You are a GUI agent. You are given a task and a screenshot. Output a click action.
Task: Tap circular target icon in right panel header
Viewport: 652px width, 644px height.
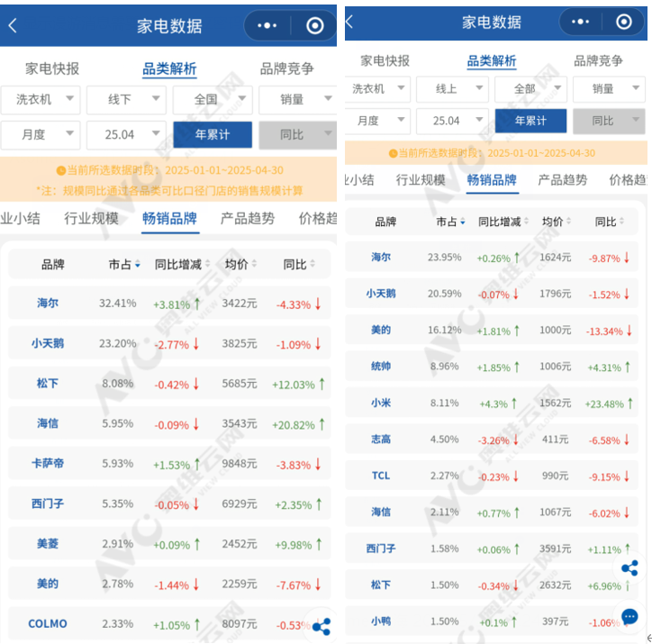click(623, 22)
